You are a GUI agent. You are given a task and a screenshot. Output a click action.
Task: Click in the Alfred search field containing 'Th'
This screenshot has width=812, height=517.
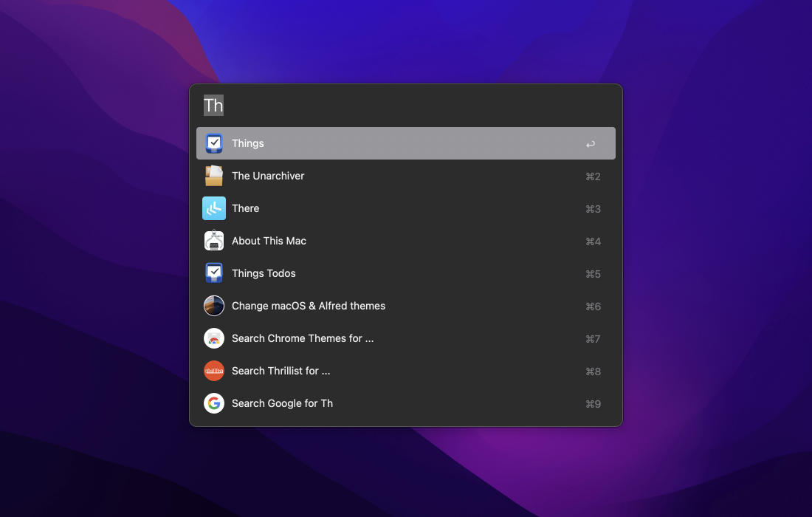point(406,105)
